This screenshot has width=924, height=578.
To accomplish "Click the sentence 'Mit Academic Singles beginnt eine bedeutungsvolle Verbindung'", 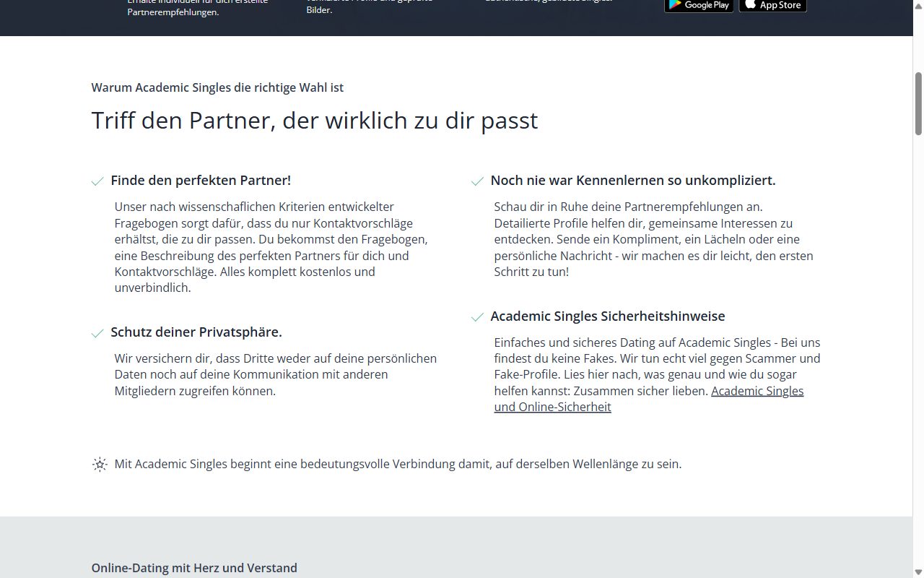I will pyautogui.click(x=398, y=464).
